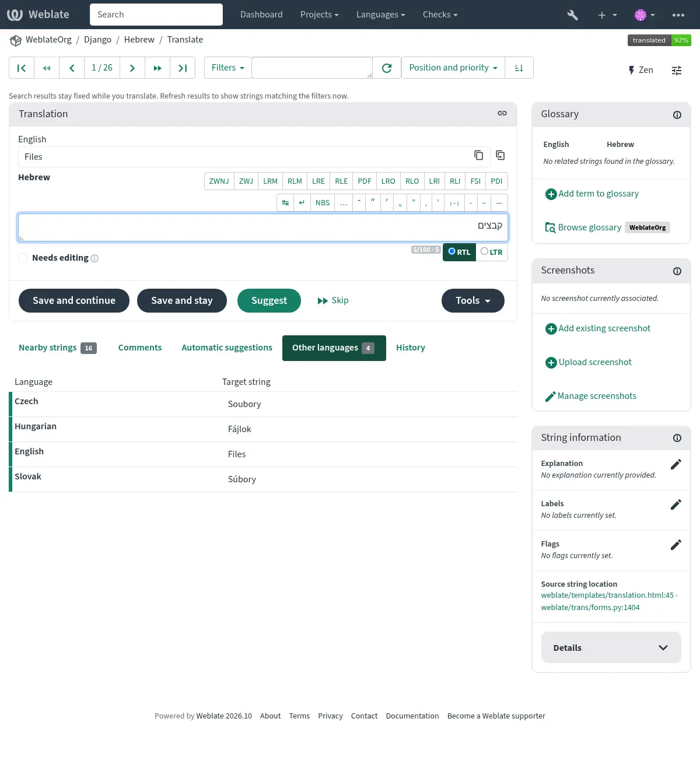The image size is (700, 757).
Task: Refresh search results icon
Action: point(387,68)
